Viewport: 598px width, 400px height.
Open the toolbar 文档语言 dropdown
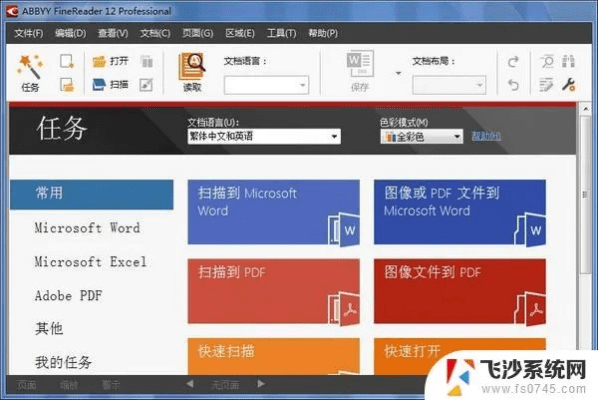coord(266,85)
